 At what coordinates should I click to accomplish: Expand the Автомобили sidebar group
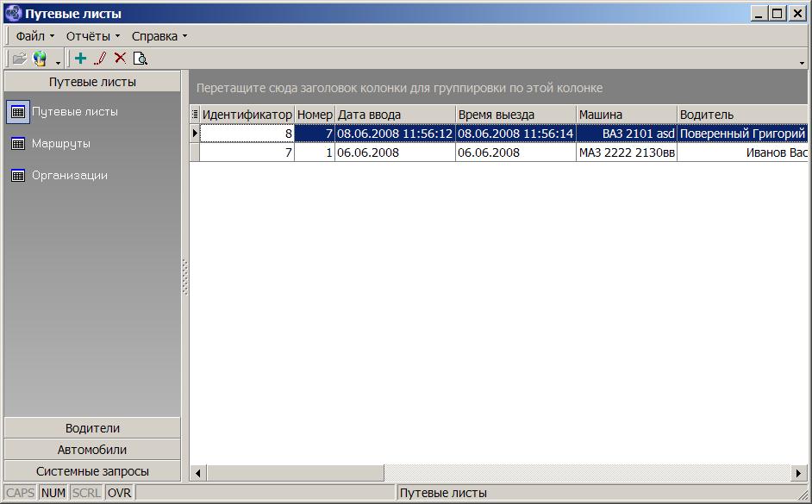(x=92, y=450)
